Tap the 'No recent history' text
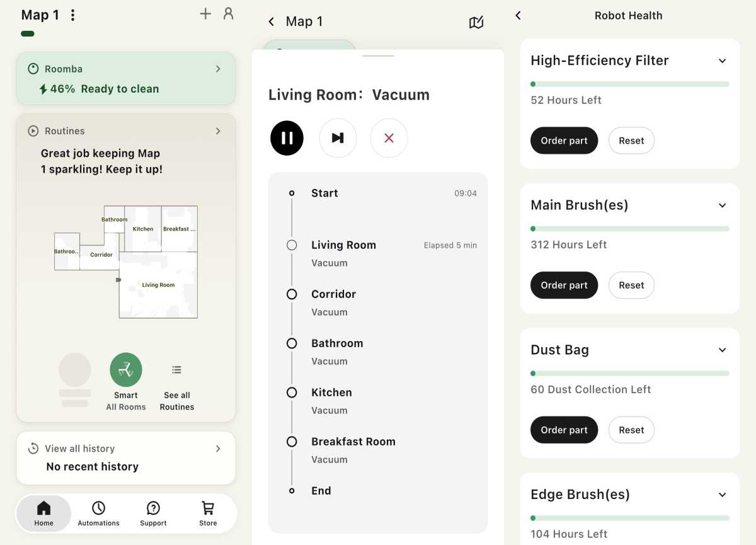This screenshot has height=545, width=756. point(93,467)
